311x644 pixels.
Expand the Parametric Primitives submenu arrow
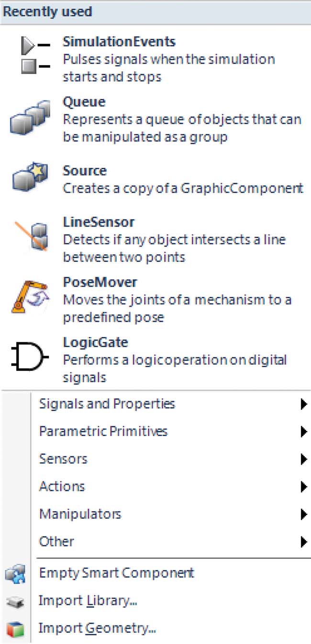303,432
